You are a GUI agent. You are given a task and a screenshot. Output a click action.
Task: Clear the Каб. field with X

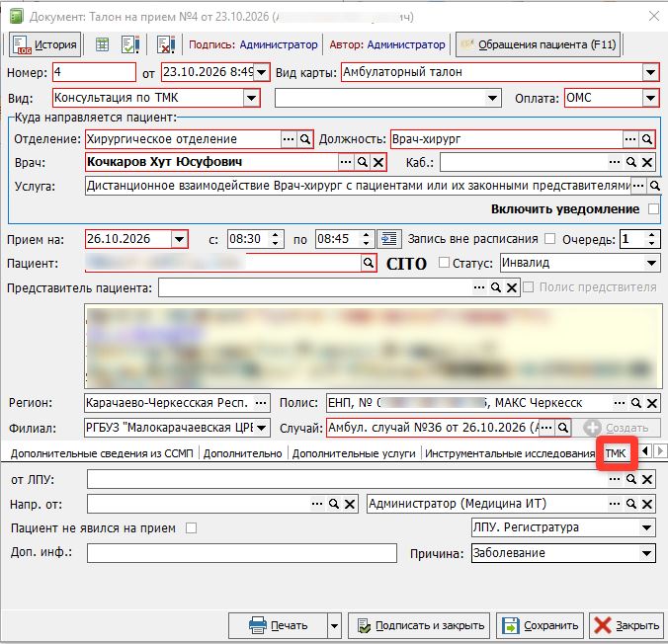[647, 162]
